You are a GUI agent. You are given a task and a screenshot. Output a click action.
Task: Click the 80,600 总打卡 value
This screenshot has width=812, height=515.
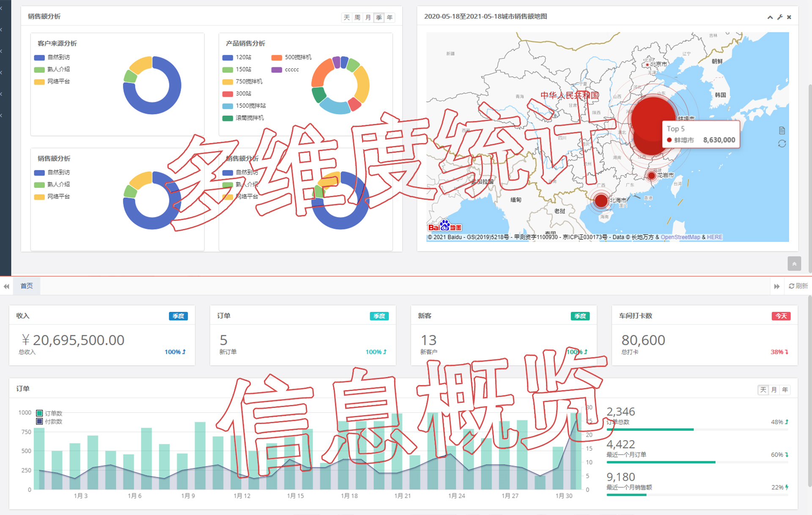pyautogui.click(x=643, y=340)
